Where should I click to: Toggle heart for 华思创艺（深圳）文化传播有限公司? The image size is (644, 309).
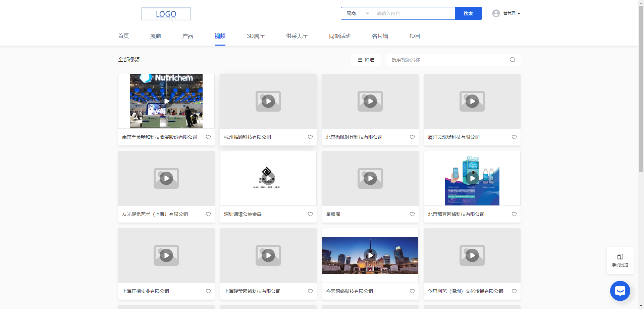coord(514,291)
